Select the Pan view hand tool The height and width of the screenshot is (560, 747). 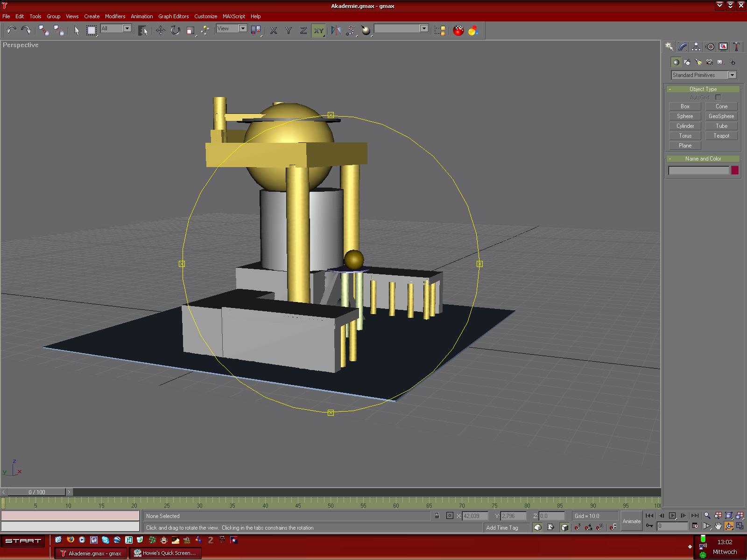(718, 526)
